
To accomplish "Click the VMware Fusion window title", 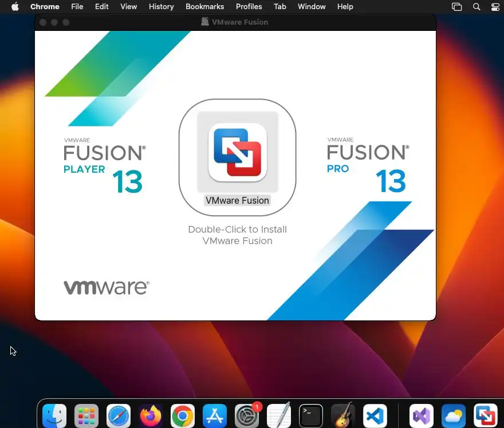I will click(x=239, y=22).
